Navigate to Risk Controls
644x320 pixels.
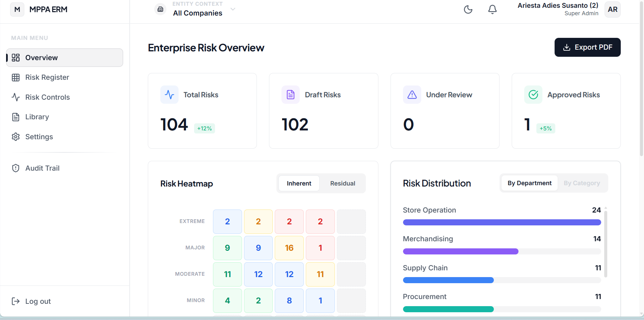[x=64, y=97]
